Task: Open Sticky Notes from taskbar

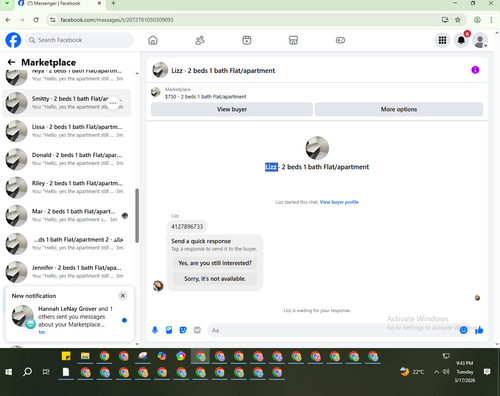Action: 66,356
